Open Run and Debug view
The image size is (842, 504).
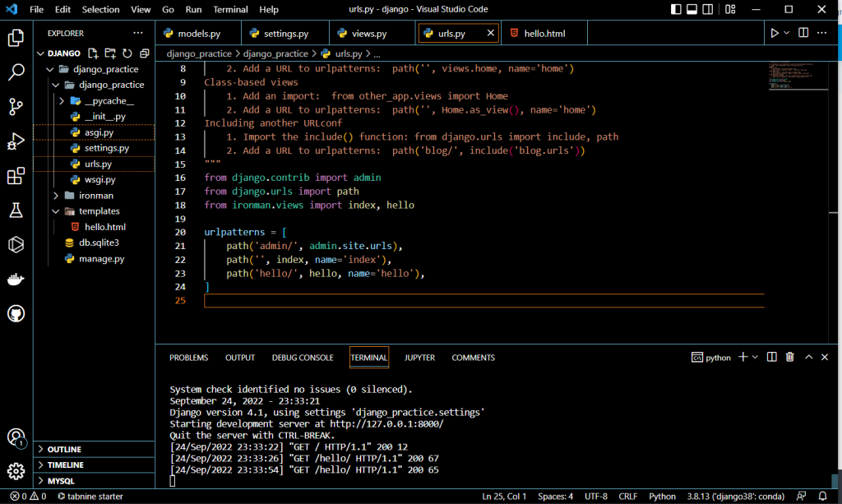click(x=16, y=141)
